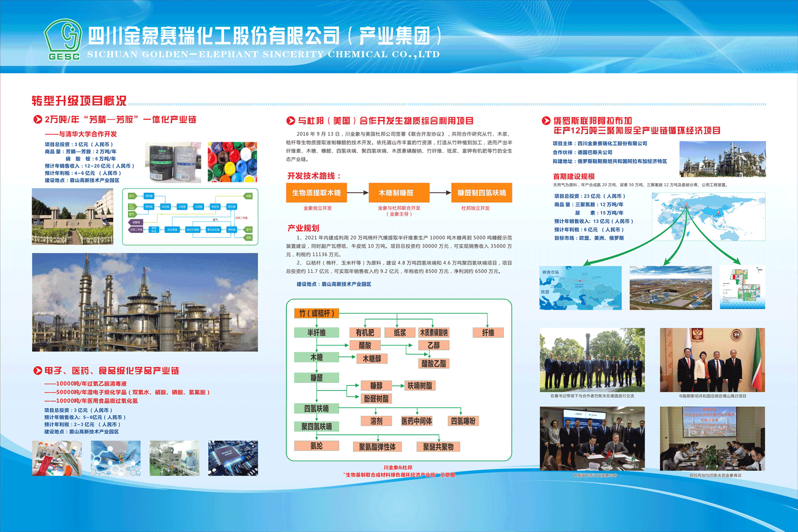Viewport: 798px width, 532px height.
Task: Click the 呋喃树脂 flowchart node
Action: tap(420, 386)
